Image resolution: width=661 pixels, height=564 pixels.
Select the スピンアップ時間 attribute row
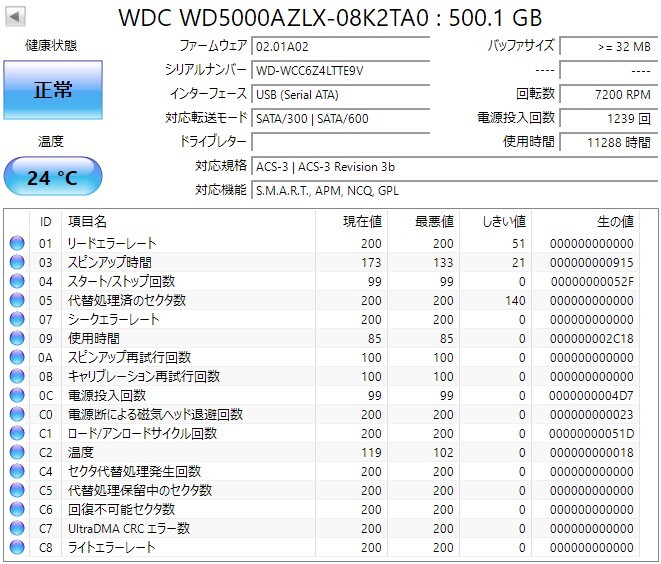click(324, 262)
